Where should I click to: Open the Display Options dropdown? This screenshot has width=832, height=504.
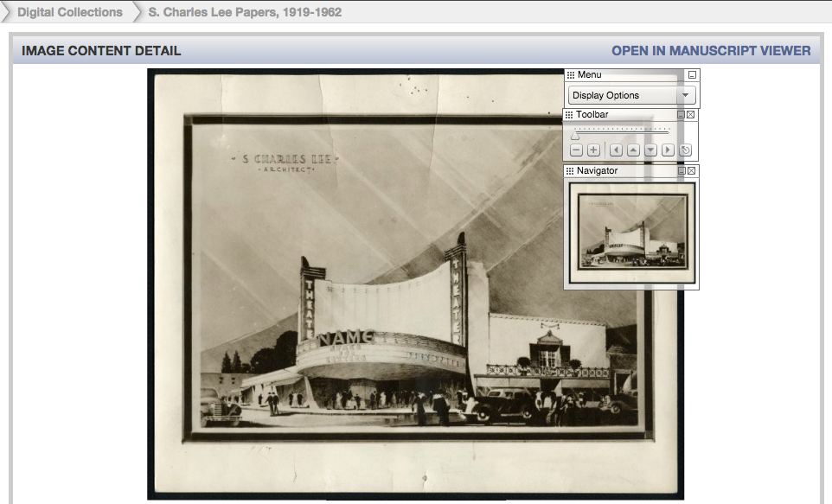coord(632,95)
